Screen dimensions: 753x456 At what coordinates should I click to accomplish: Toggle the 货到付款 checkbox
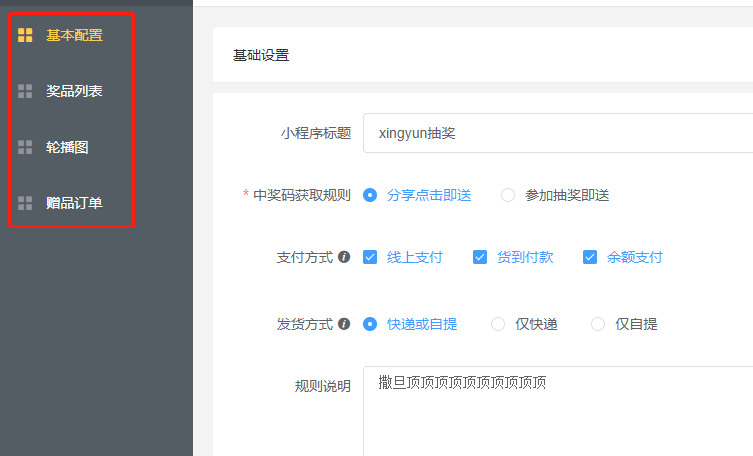point(480,257)
